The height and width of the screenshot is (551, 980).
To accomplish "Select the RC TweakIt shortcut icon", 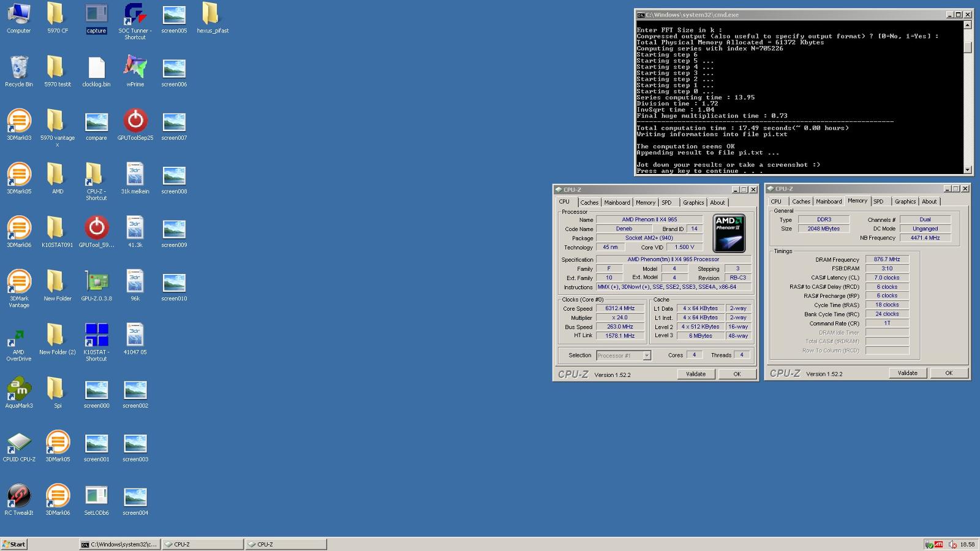I will click(x=18, y=500).
